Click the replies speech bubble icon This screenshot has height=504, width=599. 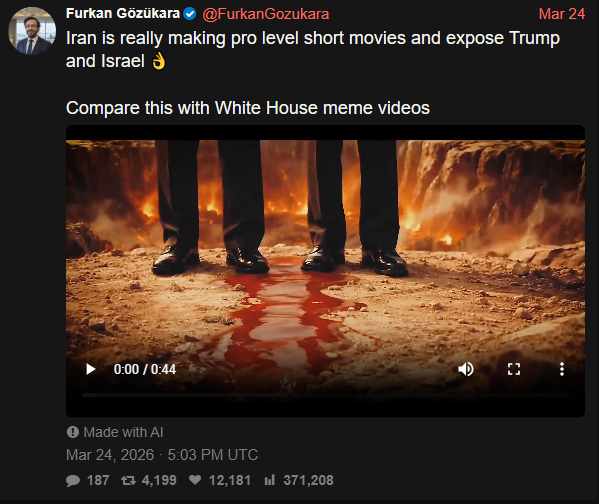(x=73, y=480)
